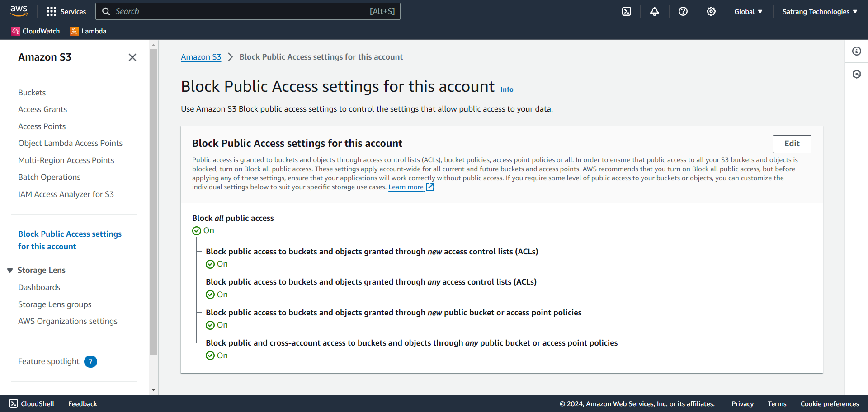
Task: Open Cookie preferences in footer
Action: [830, 404]
